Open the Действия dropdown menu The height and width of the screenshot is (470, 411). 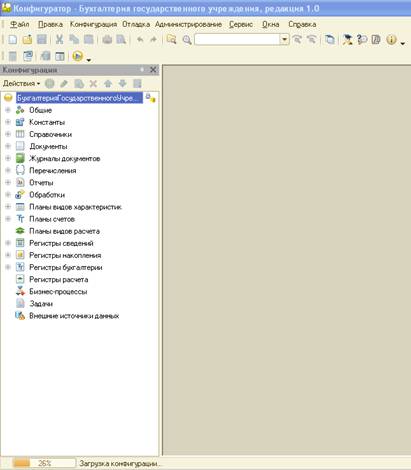(21, 83)
